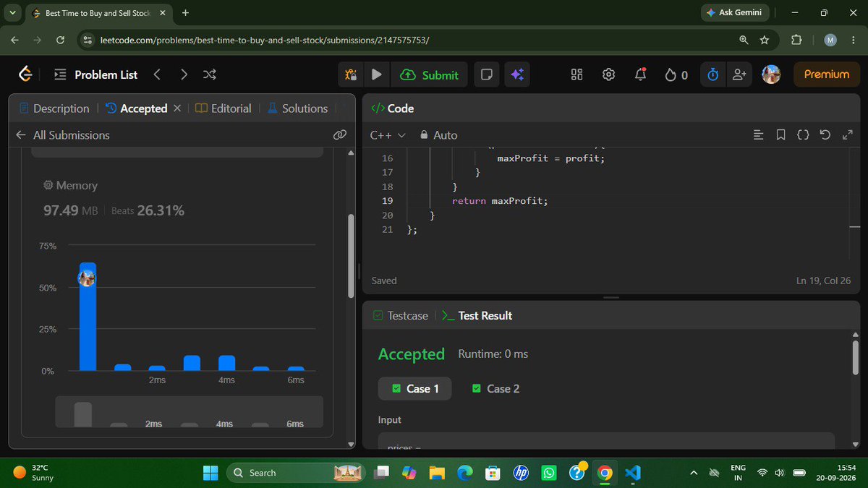Image resolution: width=868 pixels, height=488 pixels.
Task: Select the Test Result tab
Action: click(477, 316)
